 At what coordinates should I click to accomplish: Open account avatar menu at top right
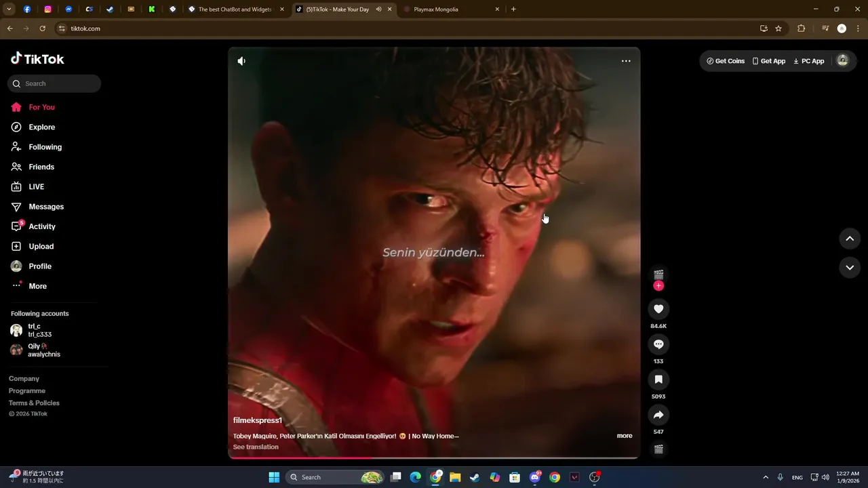point(843,60)
